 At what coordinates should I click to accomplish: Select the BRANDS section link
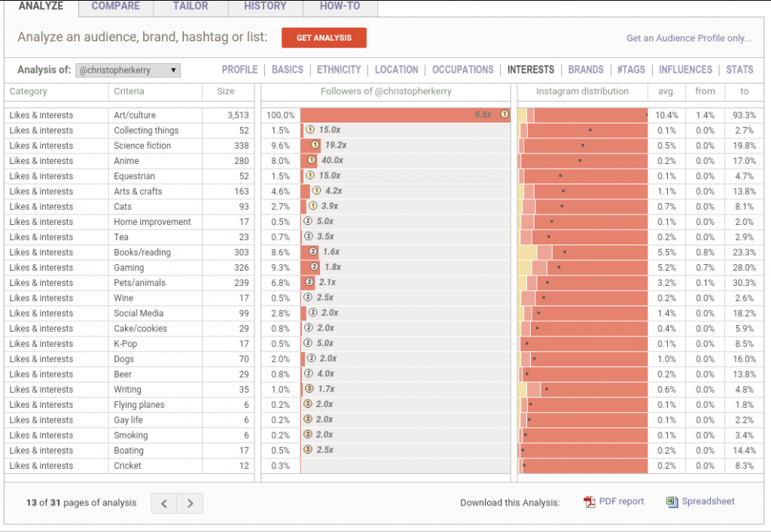[x=586, y=70]
